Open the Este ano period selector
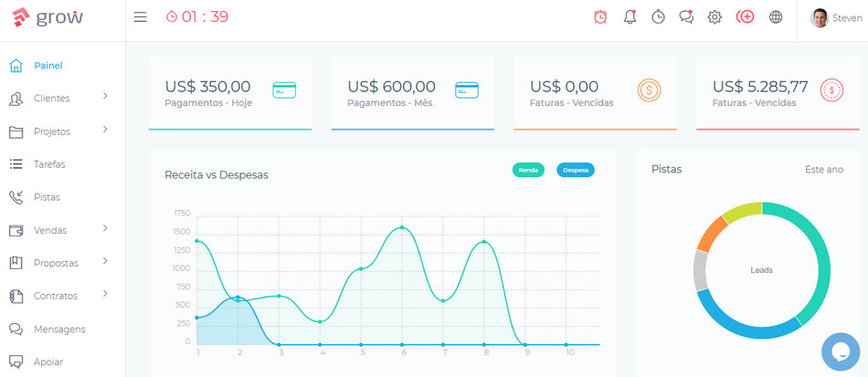Viewport: 868px width, 377px height. [x=824, y=170]
